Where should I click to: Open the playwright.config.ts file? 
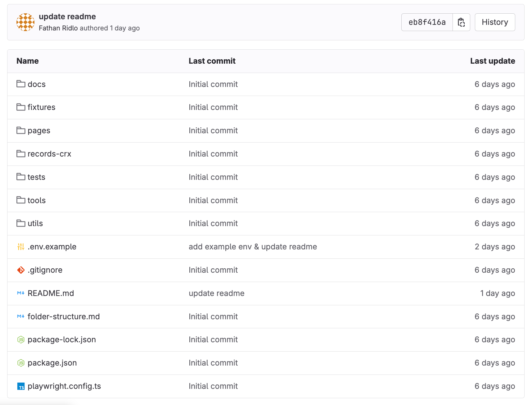(x=64, y=386)
